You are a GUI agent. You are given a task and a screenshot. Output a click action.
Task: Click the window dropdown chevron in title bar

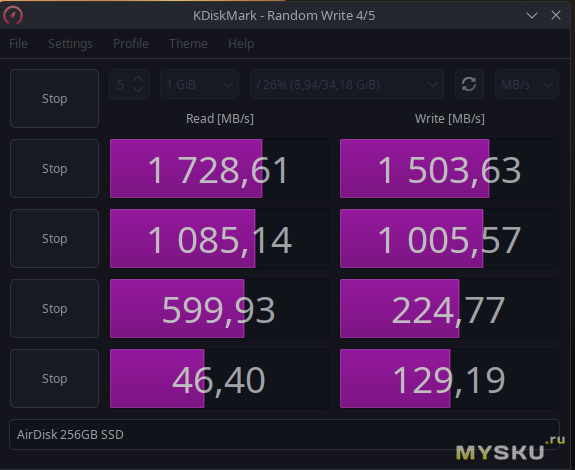[x=532, y=15]
